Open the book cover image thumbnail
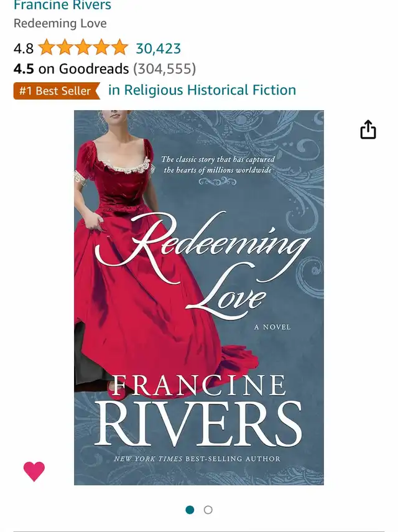The height and width of the screenshot is (532, 398). point(199,297)
